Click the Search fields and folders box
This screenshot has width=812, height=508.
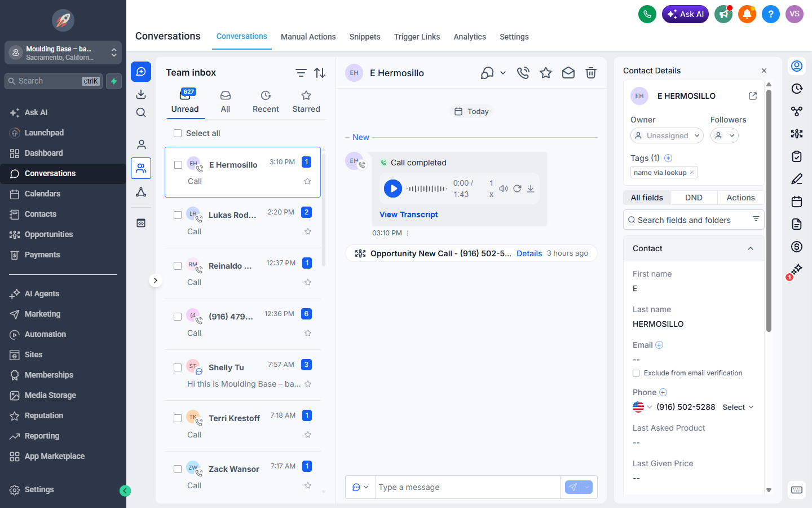[694, 220]
